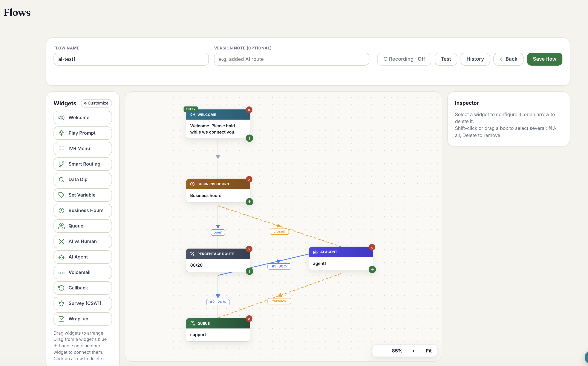Remove the AI Agent node via red x

click(x=372, y=248)
